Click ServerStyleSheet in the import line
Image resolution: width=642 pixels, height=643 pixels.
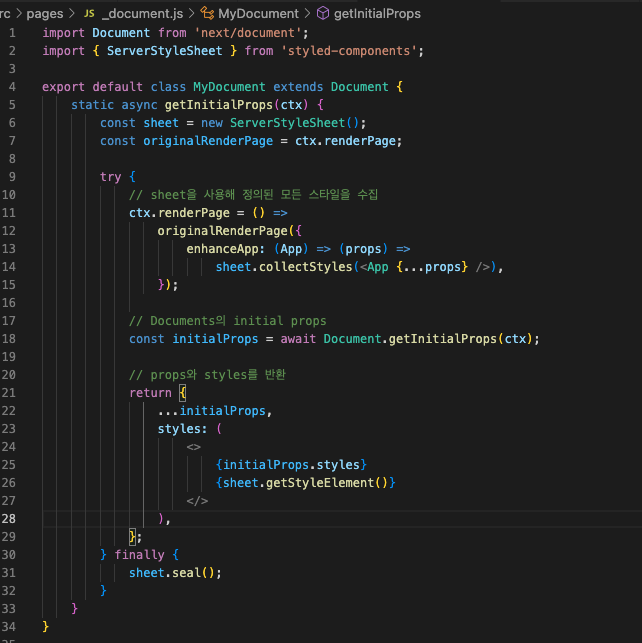pos(164,51)
